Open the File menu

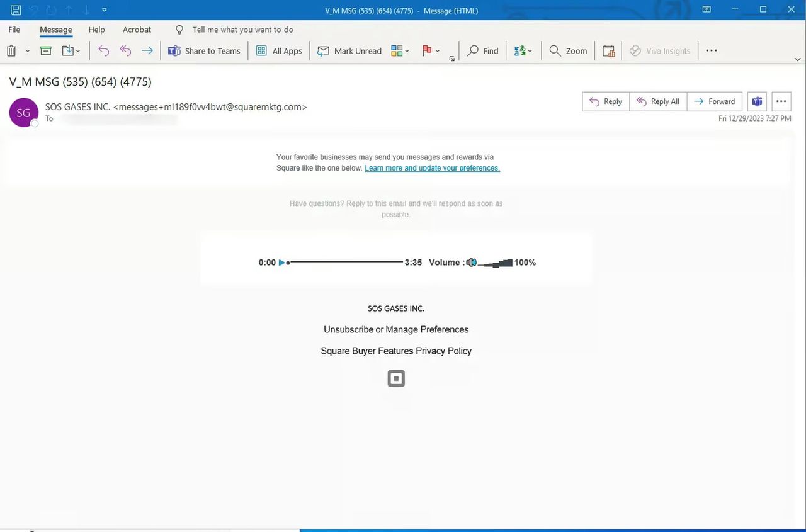(x=14, y=30)
